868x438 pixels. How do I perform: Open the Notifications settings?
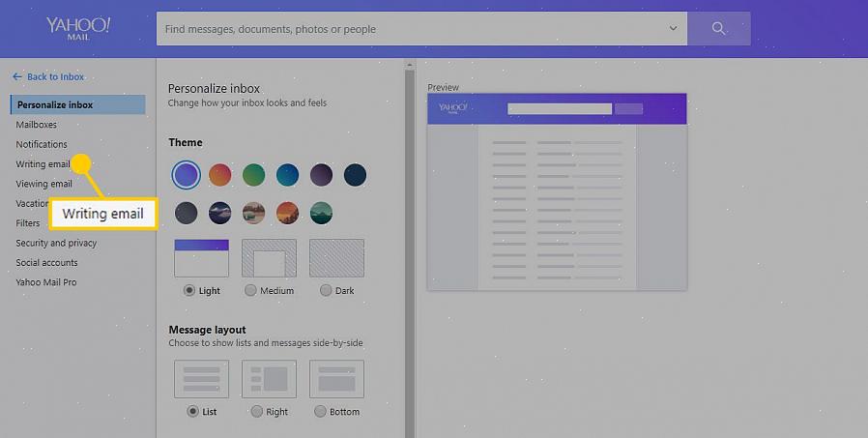[x=42, y=144]
